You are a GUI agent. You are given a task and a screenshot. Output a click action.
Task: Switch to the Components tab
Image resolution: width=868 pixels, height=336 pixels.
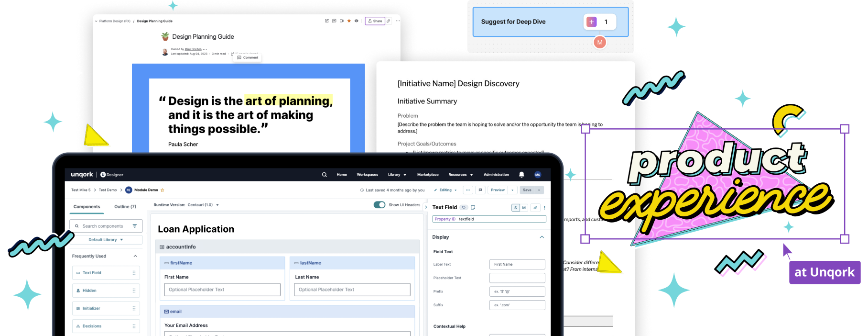tap(87, 207)
